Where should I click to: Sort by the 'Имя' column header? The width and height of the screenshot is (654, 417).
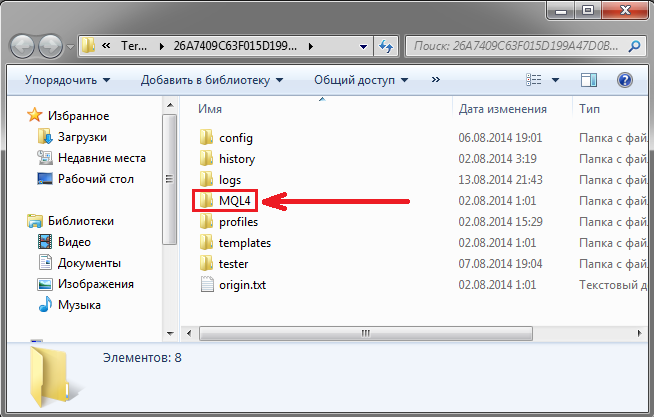[x=210, y=109]
